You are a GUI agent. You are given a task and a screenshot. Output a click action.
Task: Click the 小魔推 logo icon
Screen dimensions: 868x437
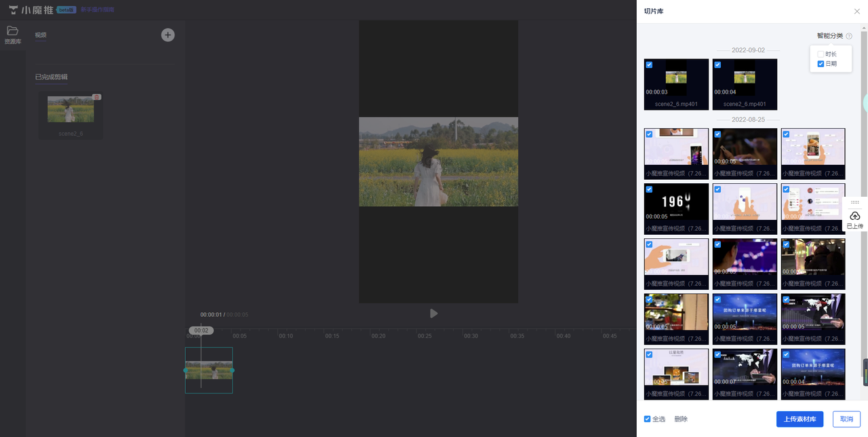[14, 10]
